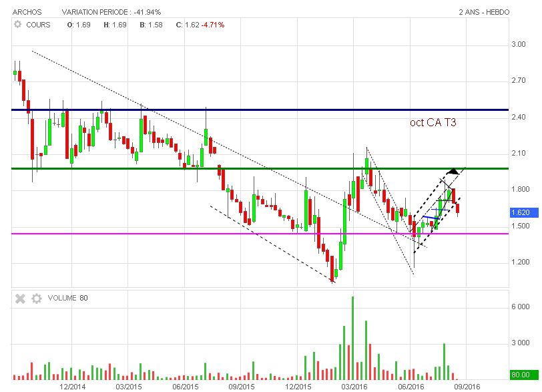Click the close value C: 1.62
This screenshot has height=392, width=542.
[x=188, y=25]
